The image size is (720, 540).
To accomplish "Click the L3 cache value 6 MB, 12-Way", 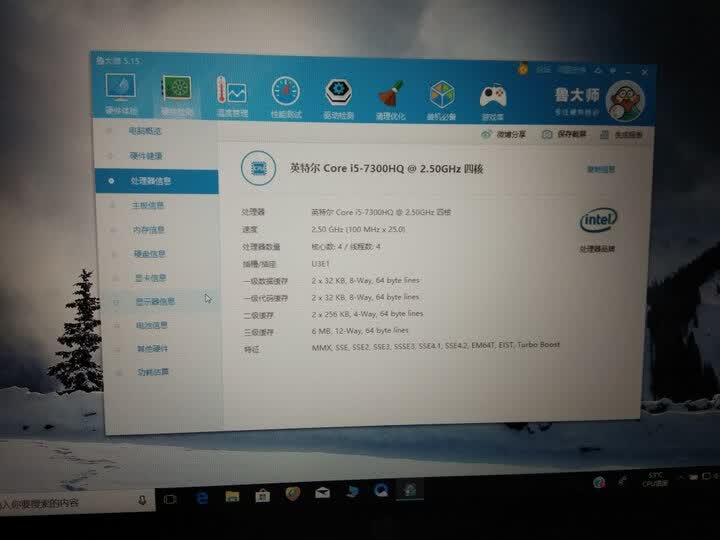I will (x=360, y=331).
